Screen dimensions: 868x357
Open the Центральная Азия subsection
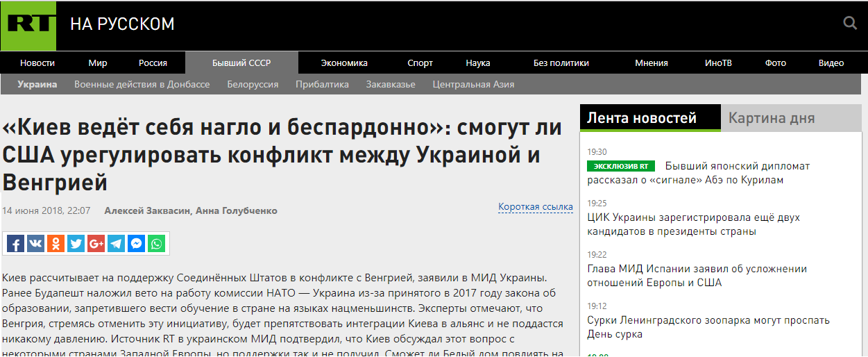474,84
